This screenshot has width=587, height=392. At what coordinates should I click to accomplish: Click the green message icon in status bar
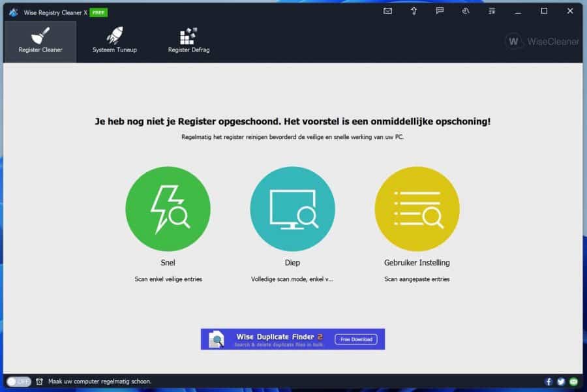[x=573, y=382]
